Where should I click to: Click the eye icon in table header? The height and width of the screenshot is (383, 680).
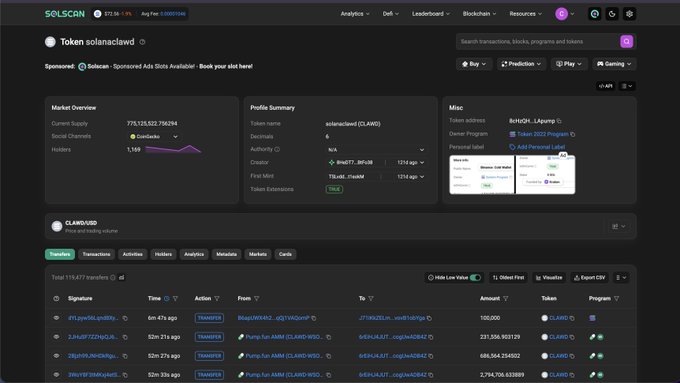[x=56, y=298]
